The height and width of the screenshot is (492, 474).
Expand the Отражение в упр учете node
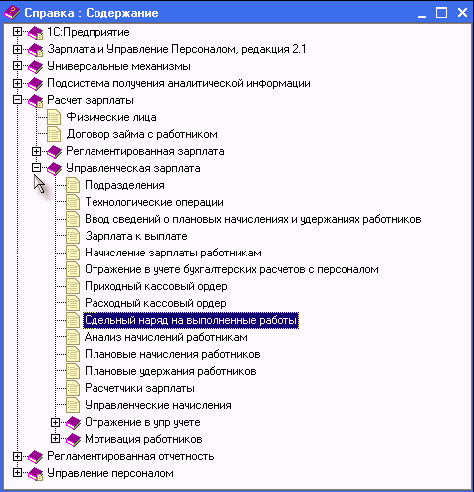coord(55,422)
